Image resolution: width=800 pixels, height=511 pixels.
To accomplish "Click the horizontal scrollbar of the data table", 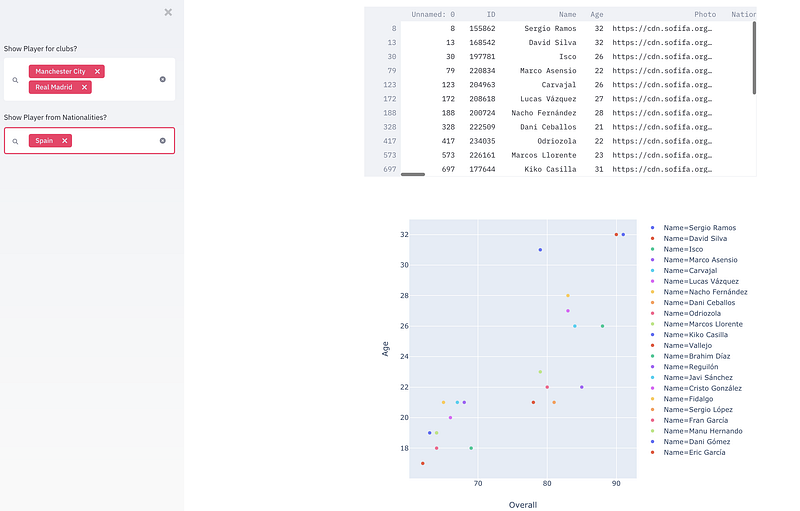I will 413,174.
